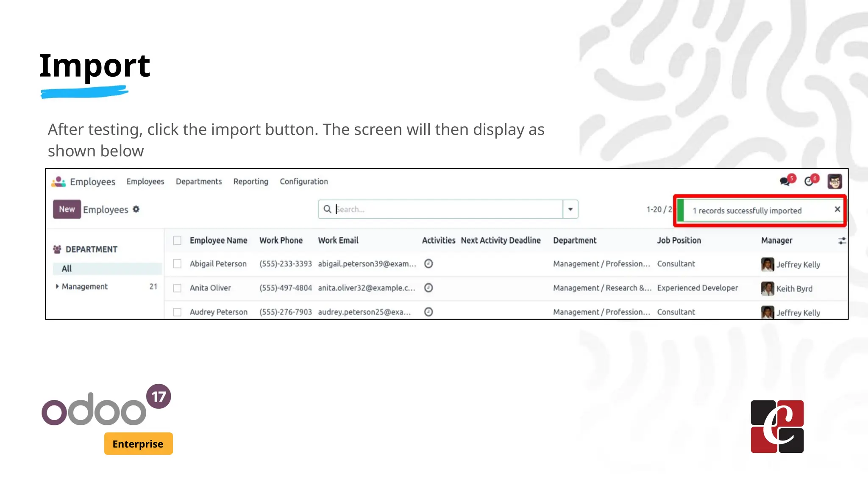Open the user avatar menu
Image resolution: width=868 pixels, height=488 pixels.
(x=835, y=181)
